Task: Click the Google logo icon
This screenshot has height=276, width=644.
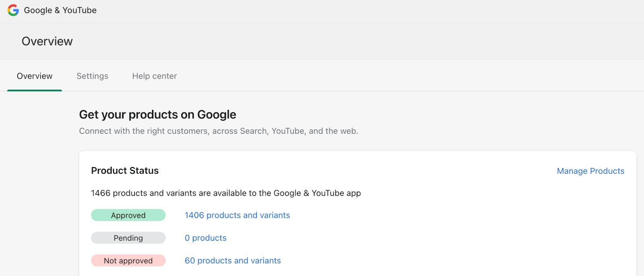Action: 13,10
